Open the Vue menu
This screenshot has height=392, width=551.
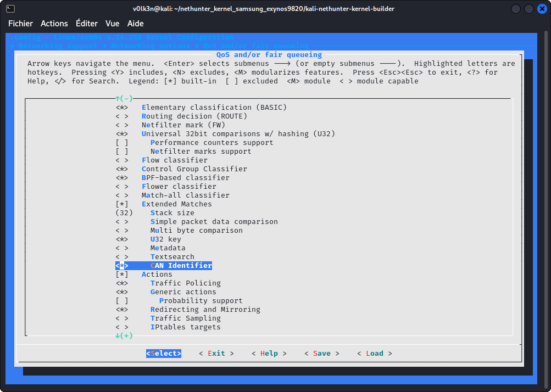pos(112,24)
